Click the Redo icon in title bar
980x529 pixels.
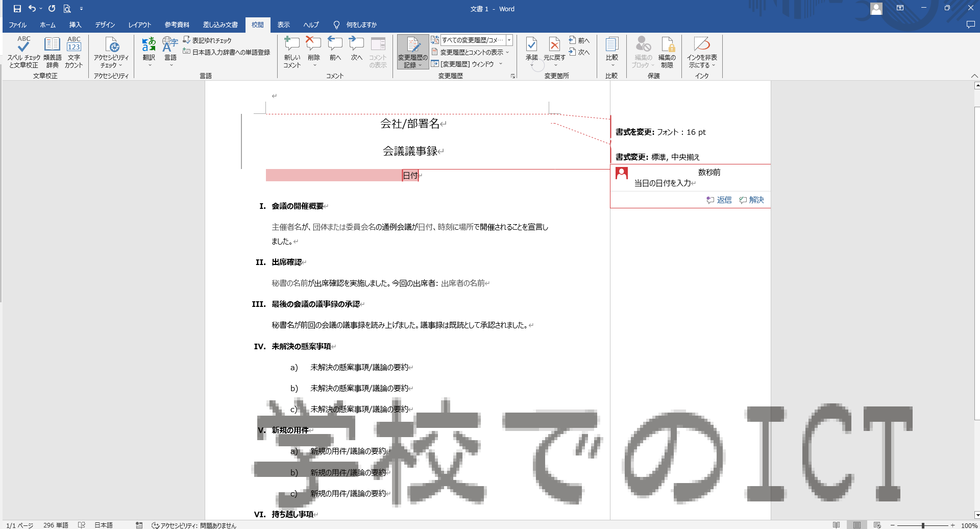coord(52,9)
